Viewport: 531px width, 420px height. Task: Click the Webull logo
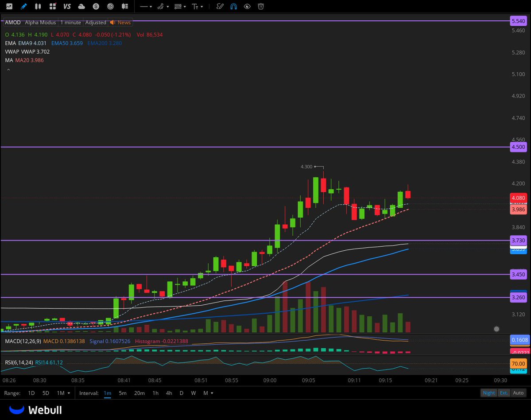click(35, 410)
